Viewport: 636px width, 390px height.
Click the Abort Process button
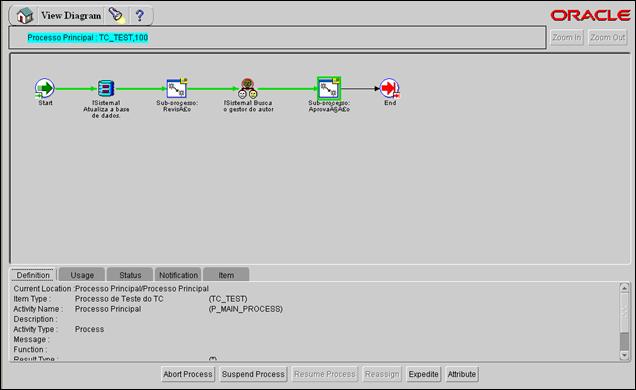[x=188, y=374]
